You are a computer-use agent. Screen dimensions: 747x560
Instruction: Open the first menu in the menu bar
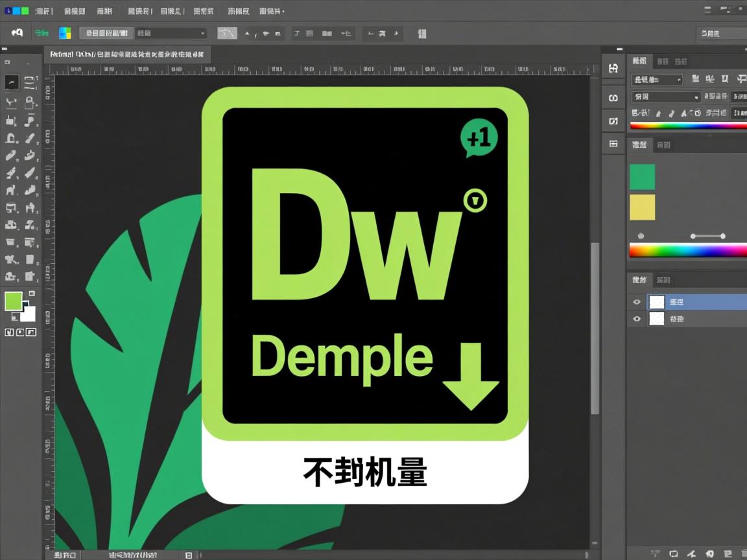point(43,10)
